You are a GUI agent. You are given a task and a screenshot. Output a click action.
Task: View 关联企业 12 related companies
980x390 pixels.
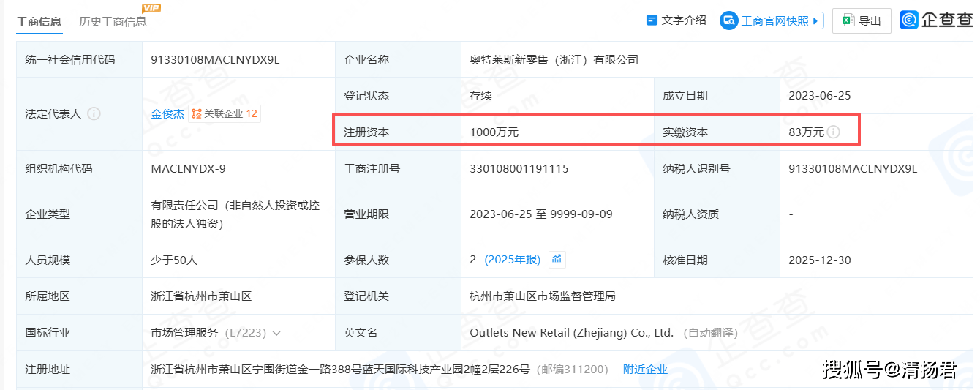tap(225, 113)
